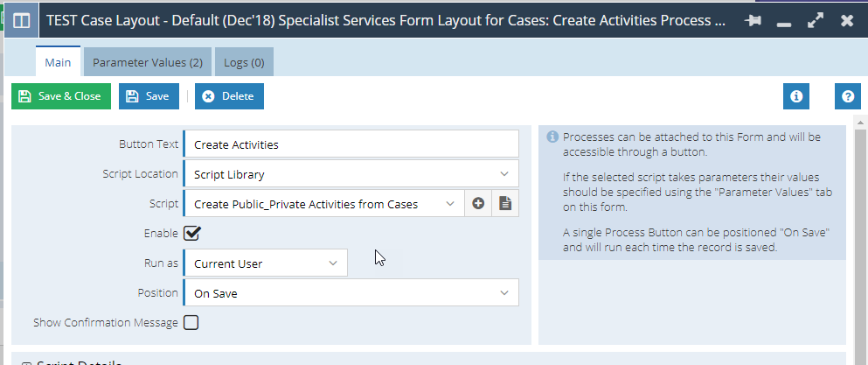The height and width of the screenshot is (365, 868).
Task: Open help with question mark icon
Action: pos(848,96)
